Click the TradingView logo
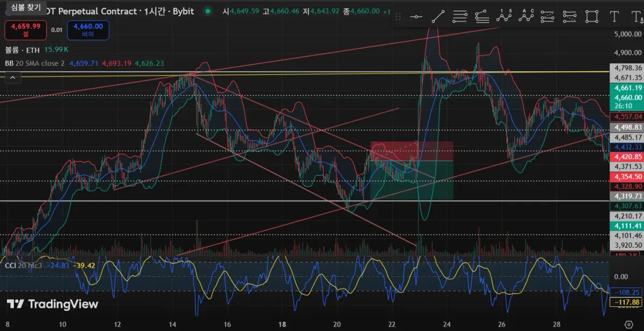Viewport: 644px width, 331px height. 53,304
